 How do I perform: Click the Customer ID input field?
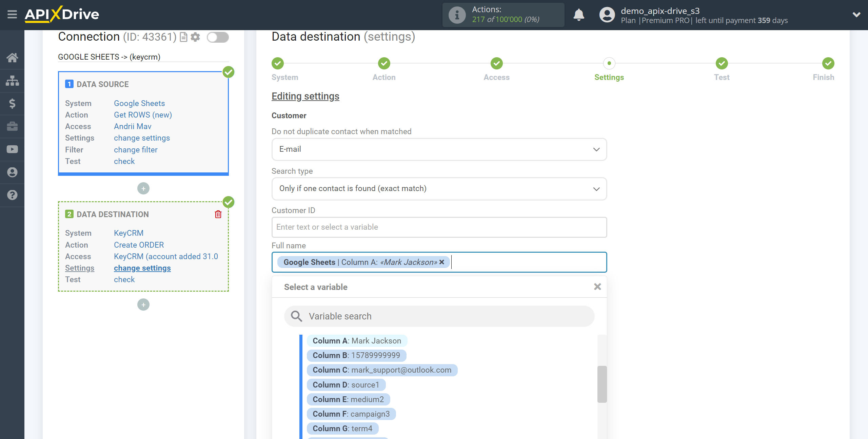click(x=439, y=227)
